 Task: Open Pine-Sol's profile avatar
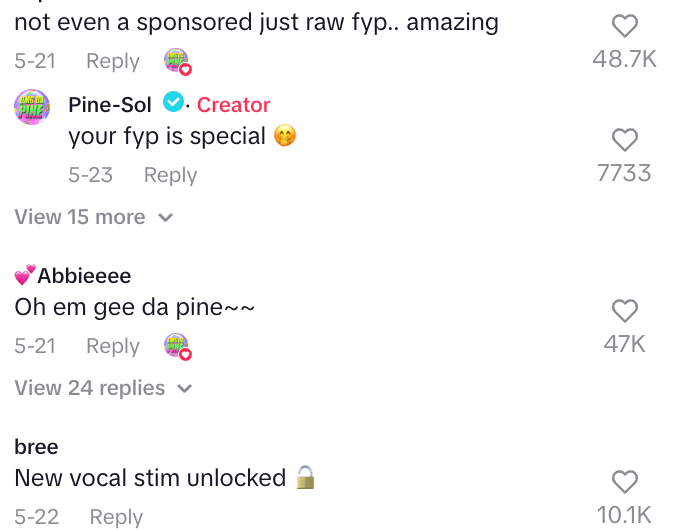click(x=33, y=106)
